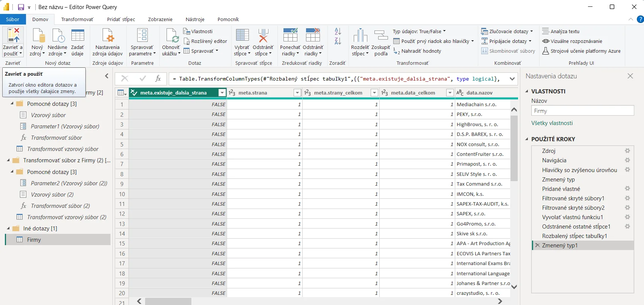Click the horizontal scrollbar thumb
This screenshot has width=644, height=305.
[x=168, y=301]
